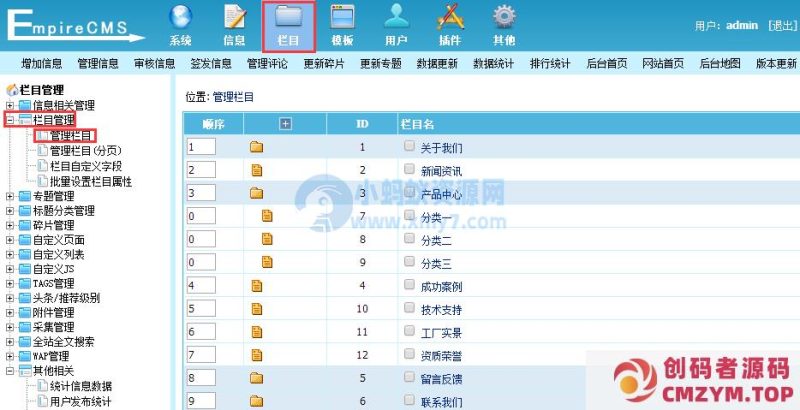
Task: Open 统计信息数据 tree link
Action: click(x=81, y=386)
